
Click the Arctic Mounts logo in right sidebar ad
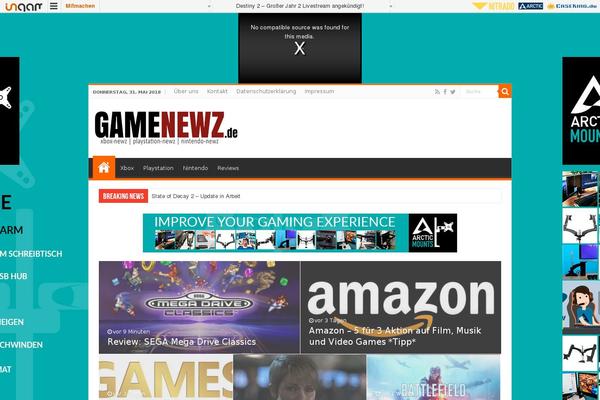point(581,111)
